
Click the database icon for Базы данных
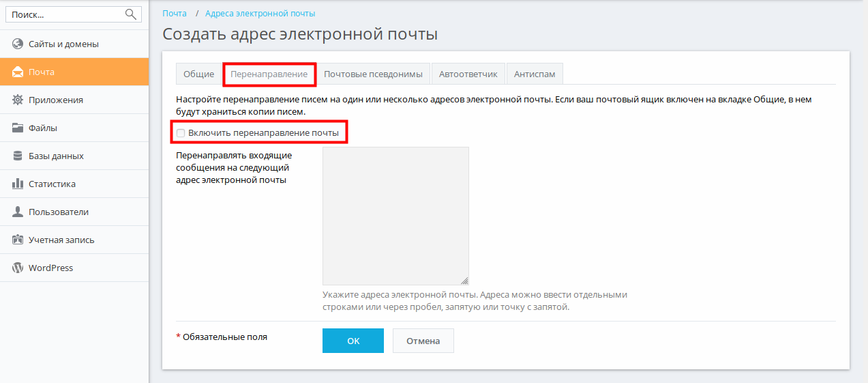click(18, 156)
